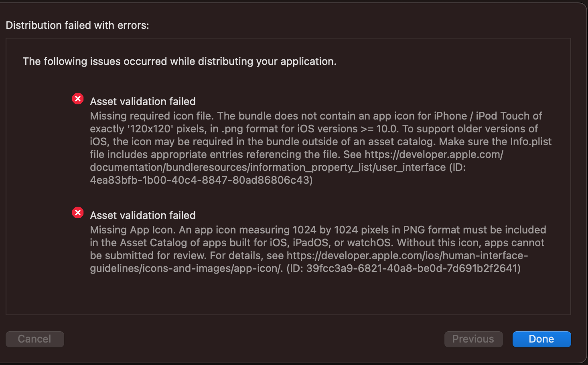Click the "Missing App Icon" sentence

pyautogui.click(x=132, y=230)
